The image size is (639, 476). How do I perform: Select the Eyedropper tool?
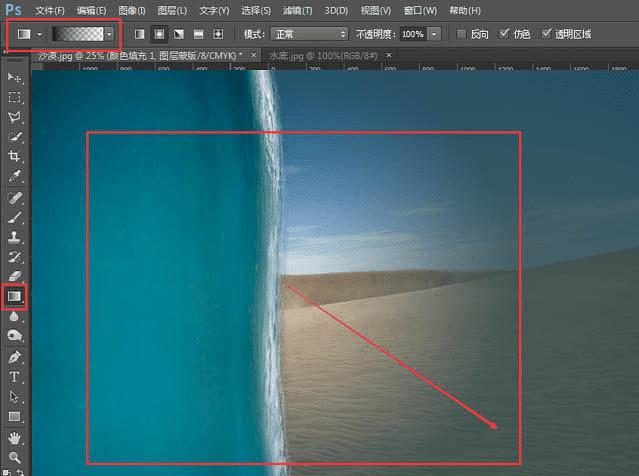click(14, 176)
